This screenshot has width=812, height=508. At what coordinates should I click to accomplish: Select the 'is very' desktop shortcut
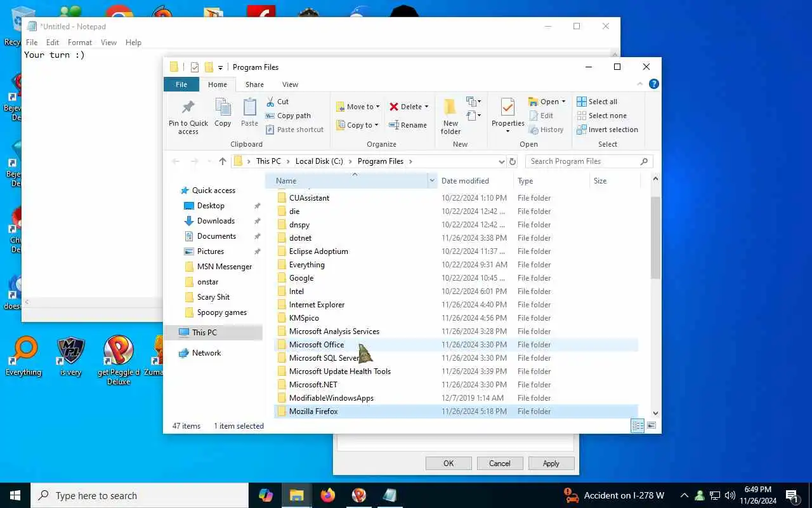click(71, 357)
